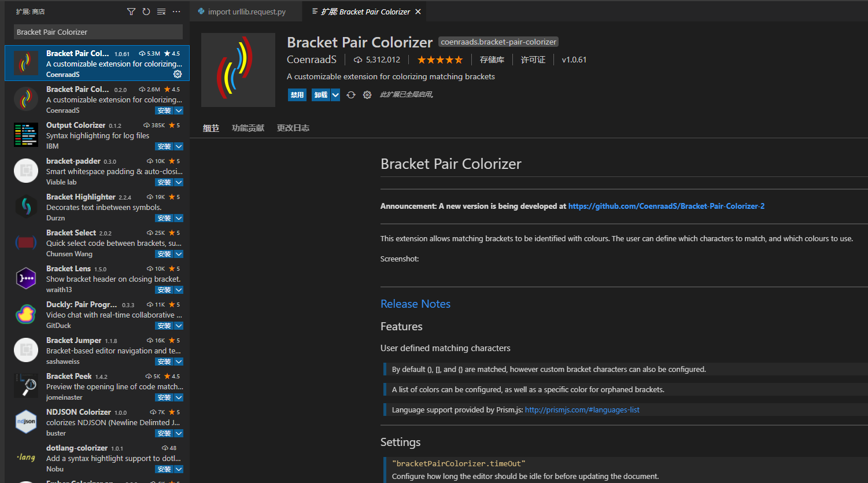Screen dimensions: 868x483
Task: Open install dropdown for Bracket Jumper
Action: click(179, 362)
